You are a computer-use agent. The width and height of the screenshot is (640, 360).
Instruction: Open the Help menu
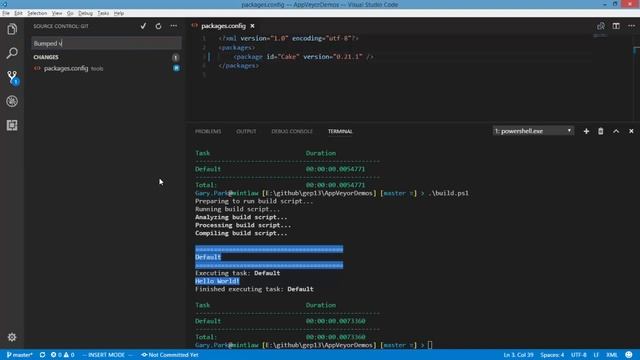pyautogui.click(x=119, y=13)
